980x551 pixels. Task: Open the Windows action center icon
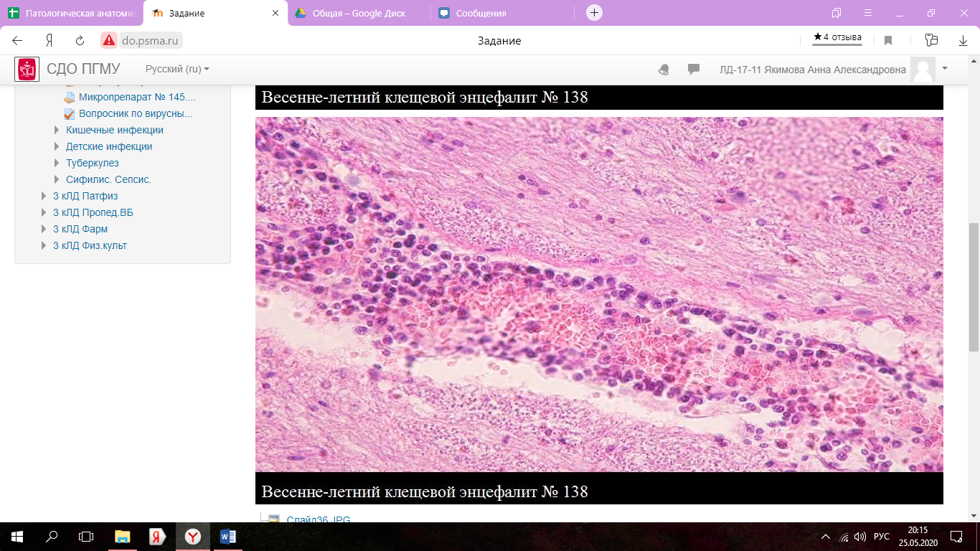point(956,536)
